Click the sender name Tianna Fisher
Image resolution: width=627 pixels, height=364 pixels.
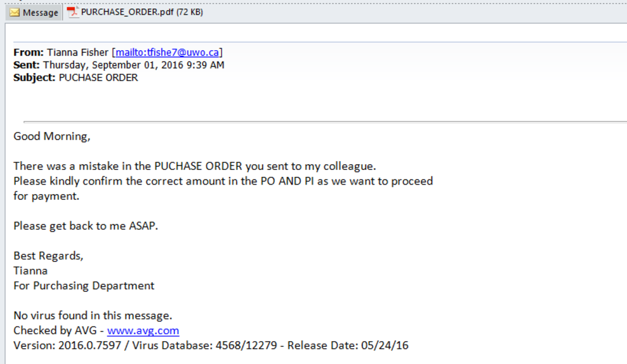click(x=77, y=53)
